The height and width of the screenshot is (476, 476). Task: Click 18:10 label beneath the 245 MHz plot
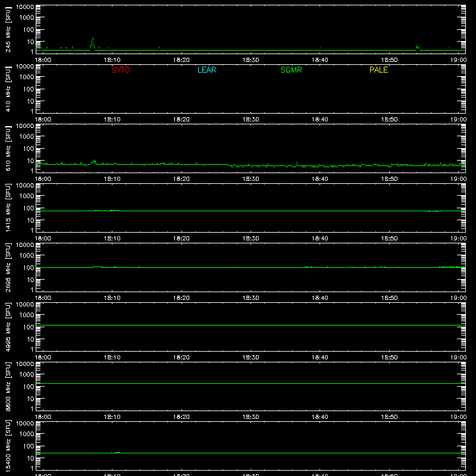pos(112,60)
